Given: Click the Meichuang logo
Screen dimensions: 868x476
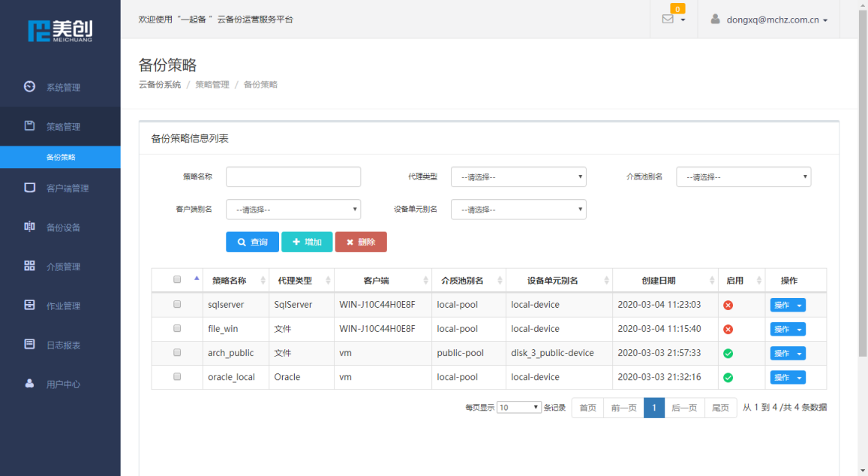Looking at the screenshot, I should 60,31.
